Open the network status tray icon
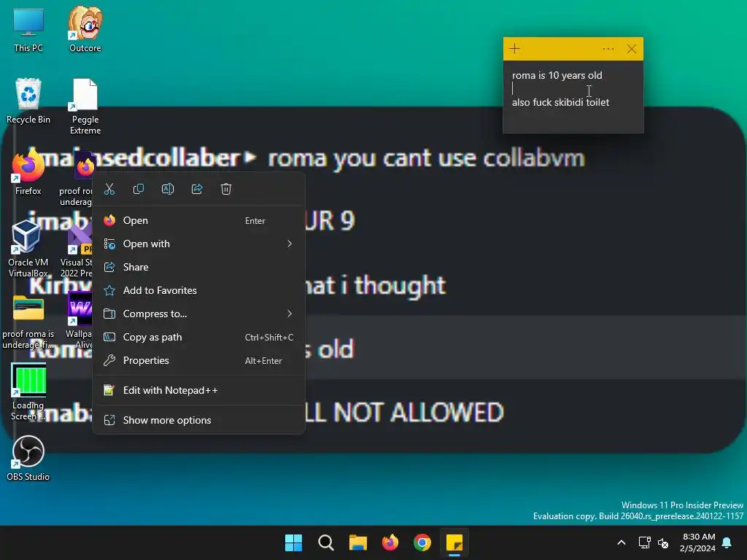This screenshot has height=560, width=747. coord(645,542)
